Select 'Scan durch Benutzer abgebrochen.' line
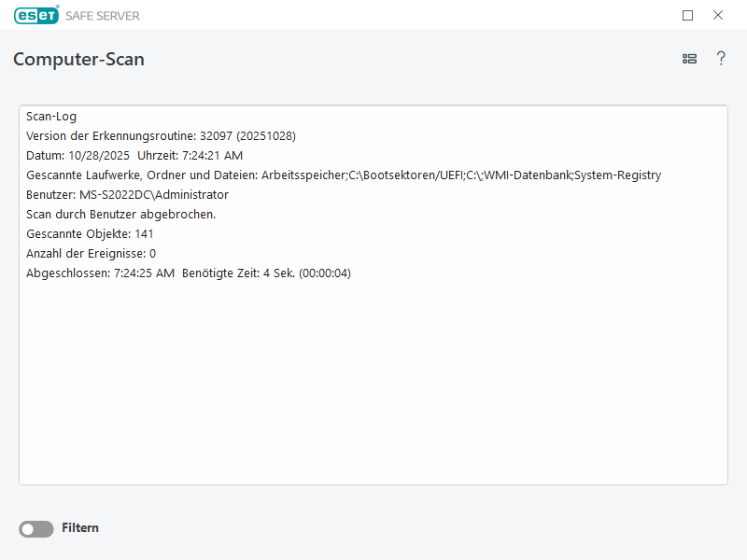Screen dimensions: 747x560 coord(121,215)
